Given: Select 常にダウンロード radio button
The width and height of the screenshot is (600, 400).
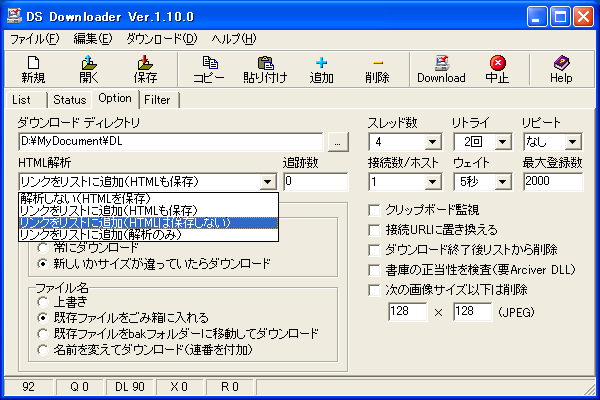Looking at the screenshot, I should (42, 248).
